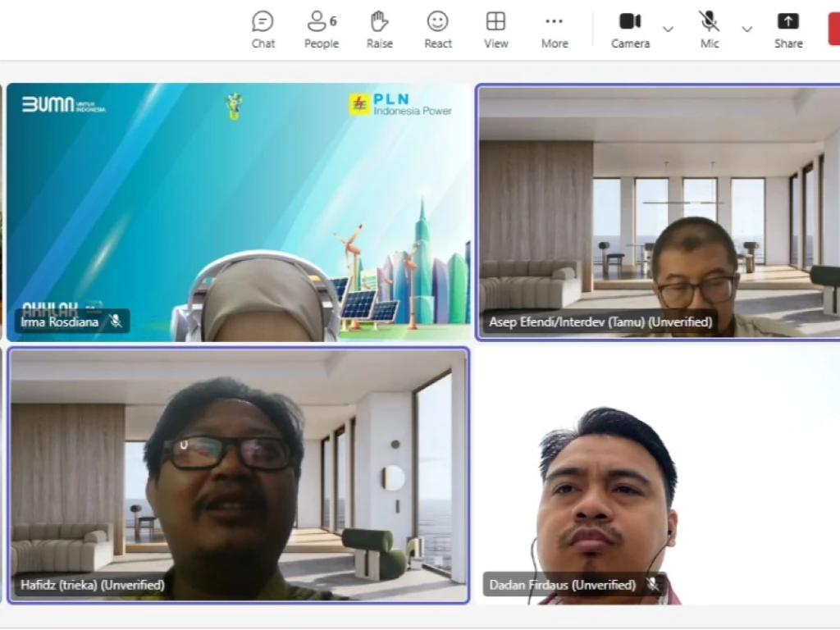This screenshot has width=840, height=630.
Task: Open the Chat panel
Action: coord(262,30)
